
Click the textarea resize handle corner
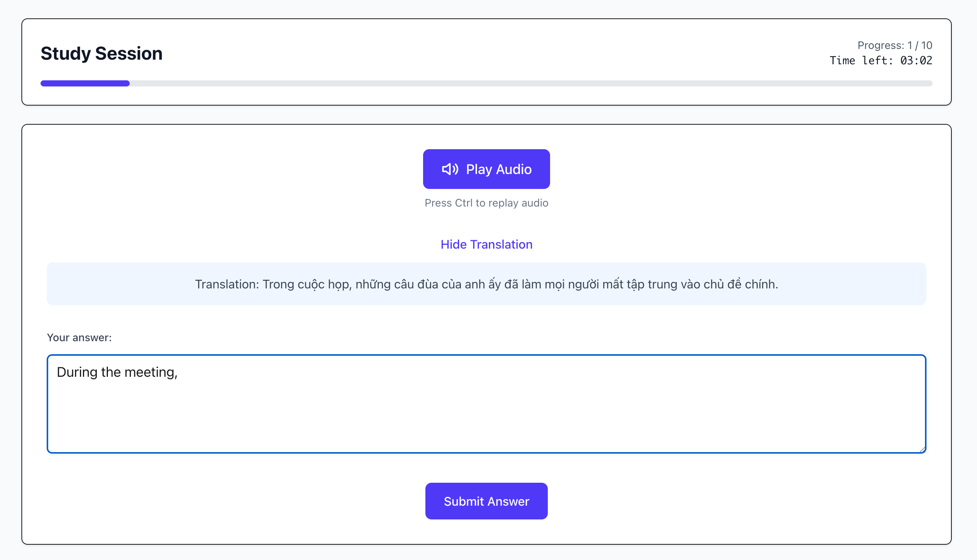[x=922, y=449]
